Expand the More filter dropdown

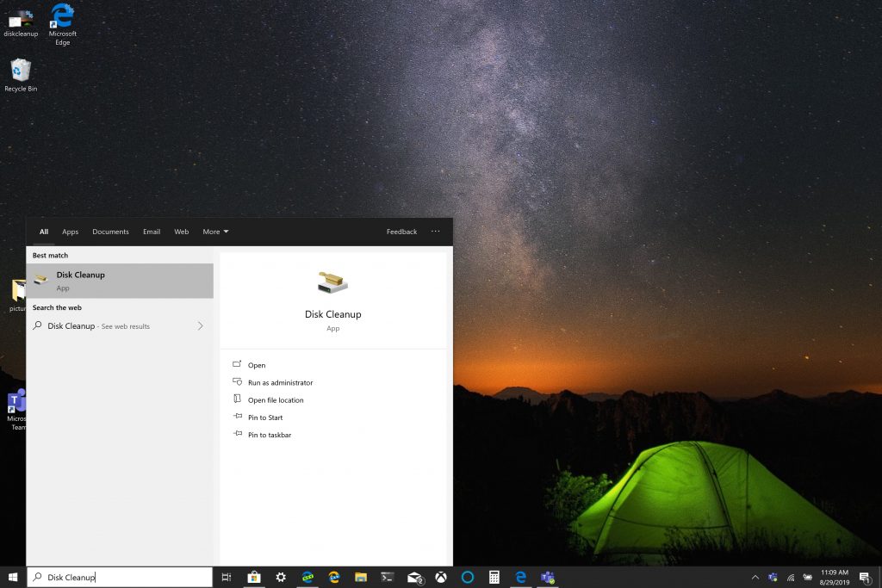(x=215, y=232)
